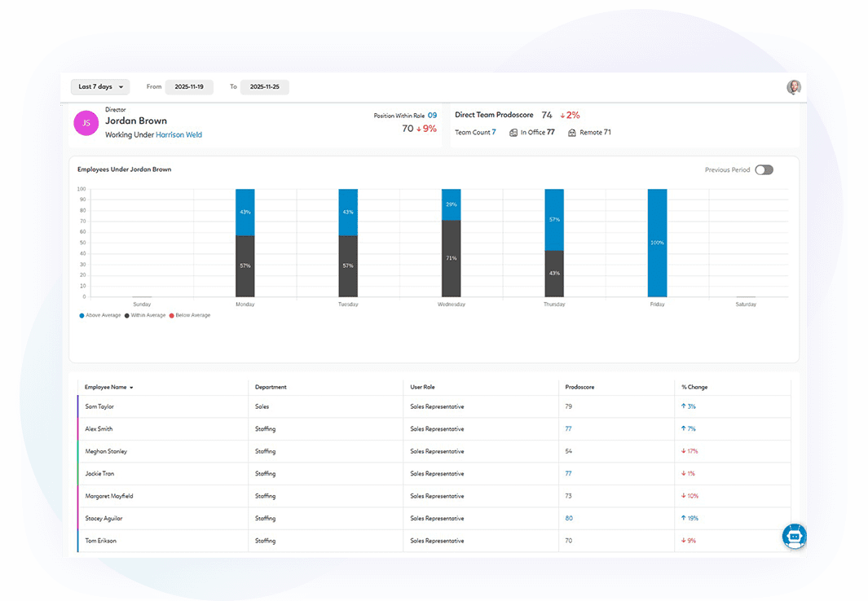Click Jordan Brown's JS profile avatar
This screenshot has width=868, height=601.
click(x=86, y=122)
